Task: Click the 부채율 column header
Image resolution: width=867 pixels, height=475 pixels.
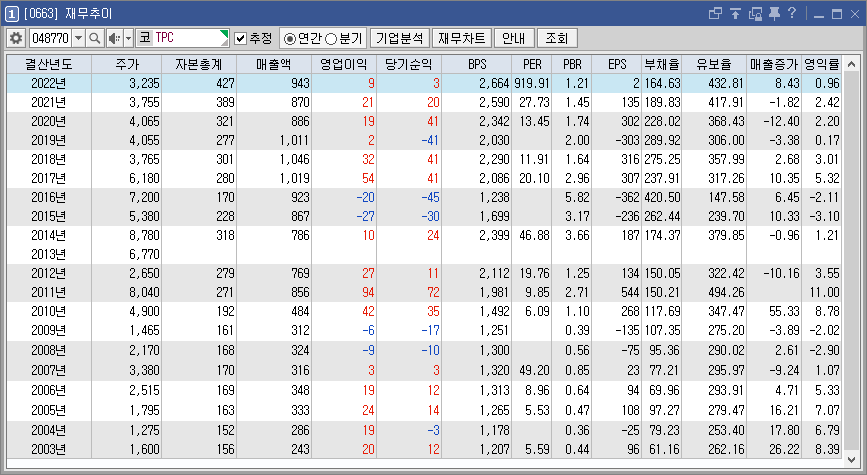Action: tap(661, 64)
